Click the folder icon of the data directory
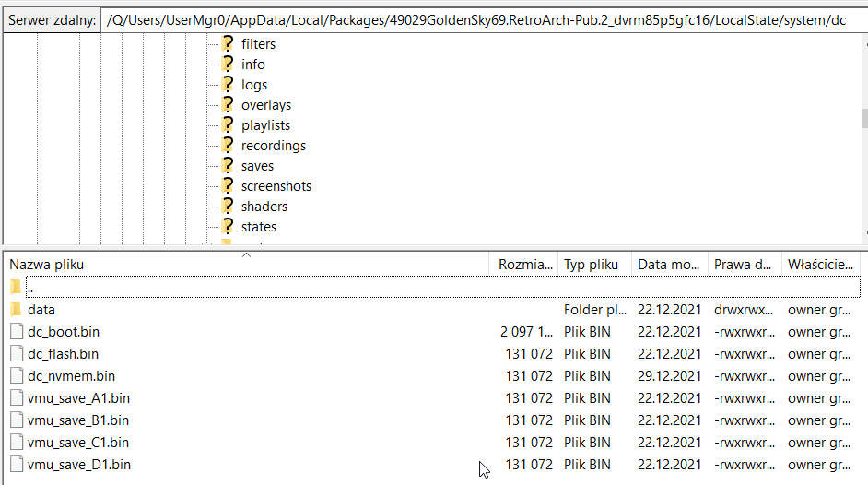 16,310
